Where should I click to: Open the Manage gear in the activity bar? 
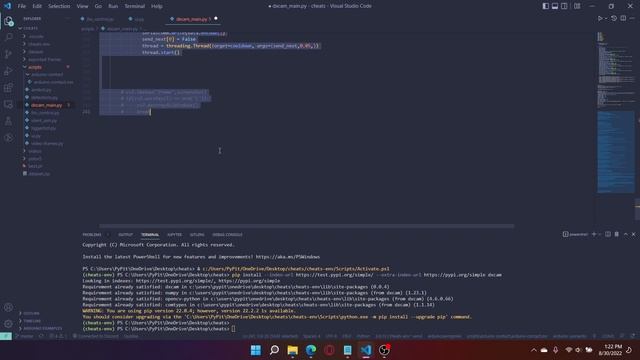(x=8, y=324)
